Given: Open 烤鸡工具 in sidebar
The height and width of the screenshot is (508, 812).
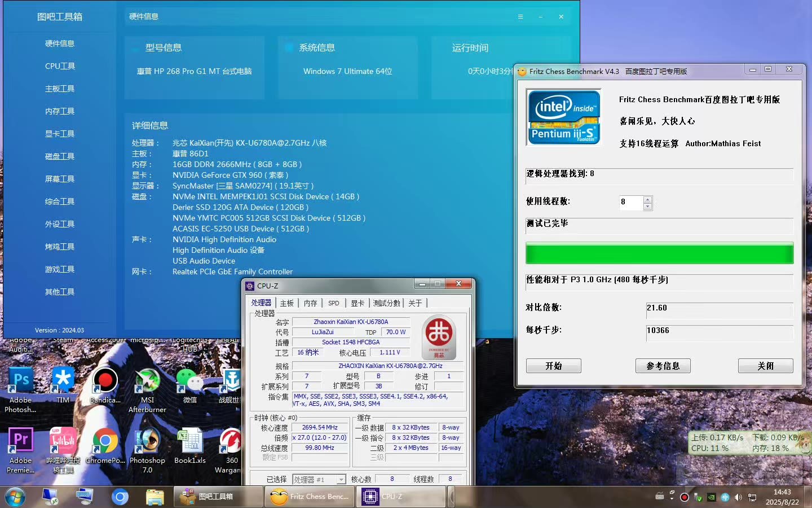Looking at the screenshot, I should (60, 247).
